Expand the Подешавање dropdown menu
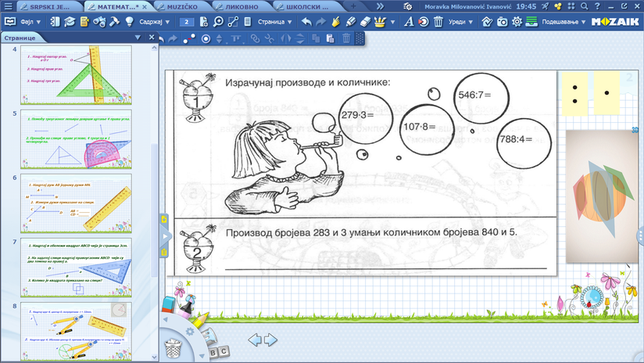 tap(563, 22)
